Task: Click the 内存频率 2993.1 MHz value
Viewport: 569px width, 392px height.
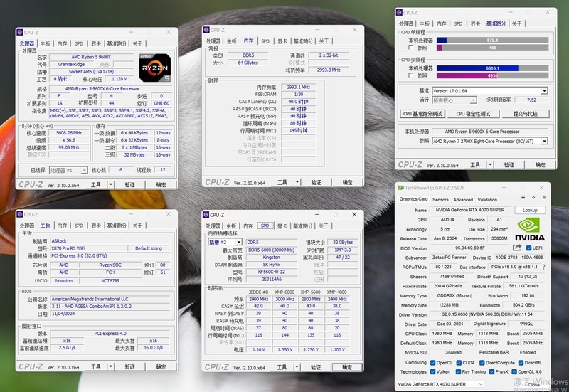Action: click(x=298, y=87)
